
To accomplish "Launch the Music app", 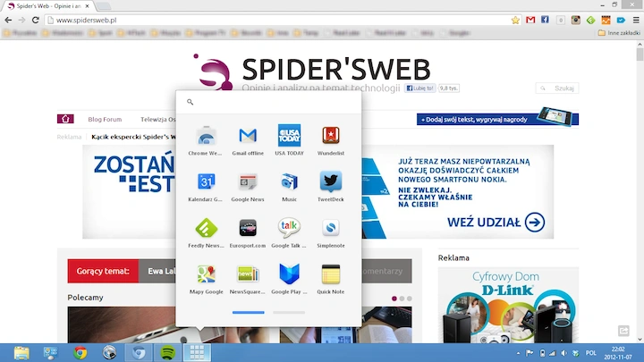I will click(x=289, y=187).
